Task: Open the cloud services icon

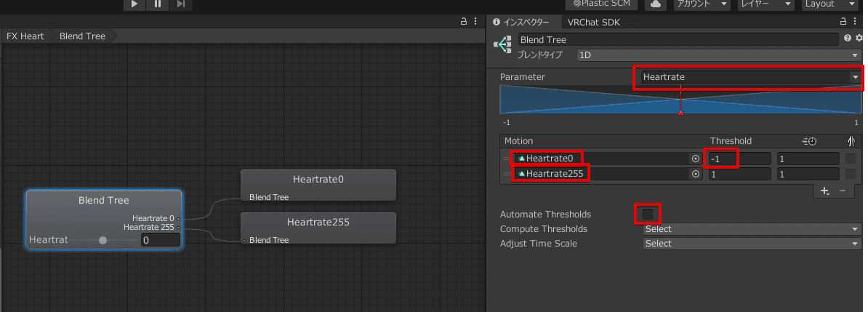Action: pyautogui.click(x=656, y=4)
